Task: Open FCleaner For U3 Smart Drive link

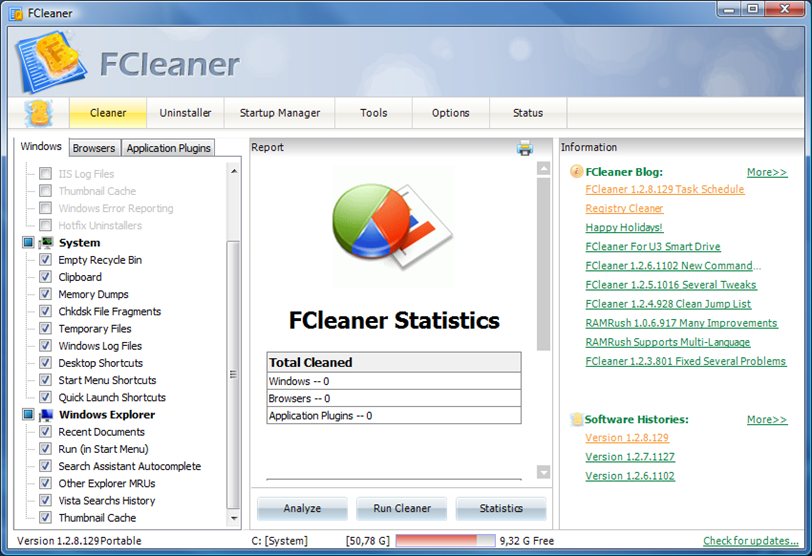Action: 652,246
